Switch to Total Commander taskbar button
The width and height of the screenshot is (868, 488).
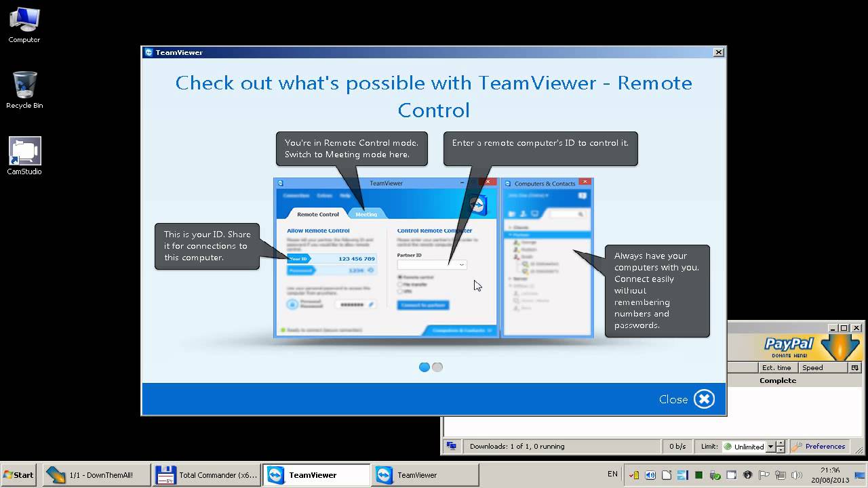pos(207,475)
